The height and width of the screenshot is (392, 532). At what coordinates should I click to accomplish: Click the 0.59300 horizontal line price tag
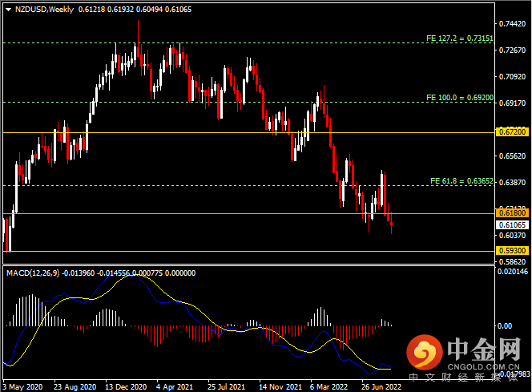(512, 251)
